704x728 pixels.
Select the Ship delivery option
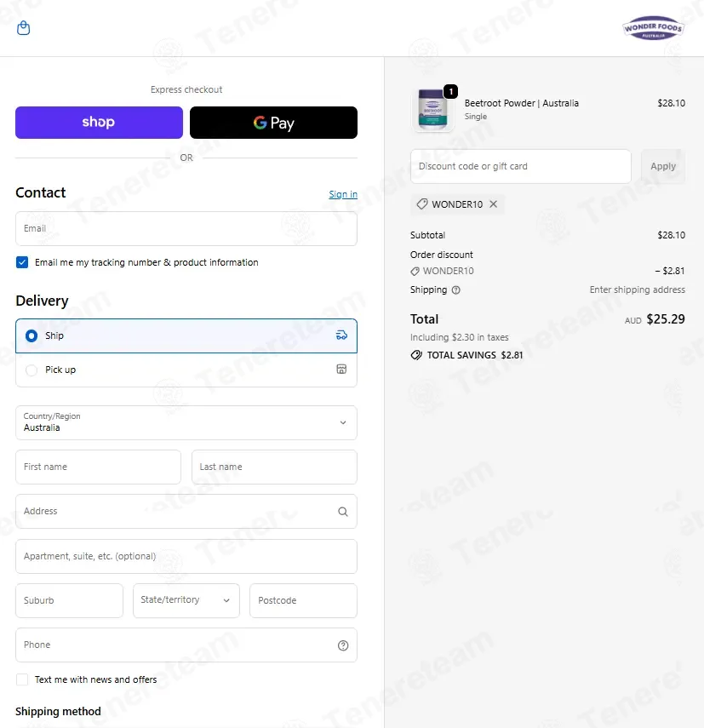point(186,335)
